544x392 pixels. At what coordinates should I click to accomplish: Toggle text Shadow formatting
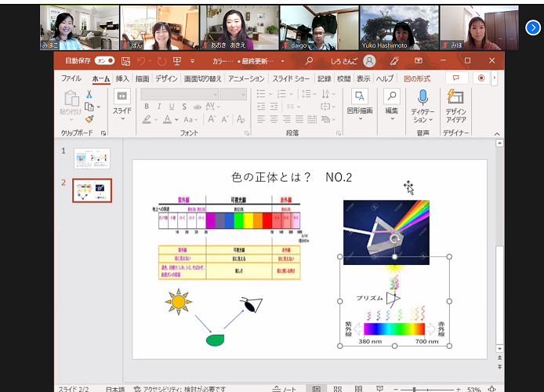coord(184,107)
